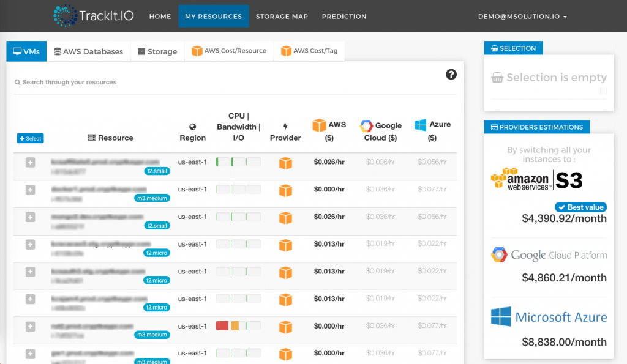Open the PREDICTION page link
Image resolution: width=627 pixels, height=364 pixels.
(344, 17)
